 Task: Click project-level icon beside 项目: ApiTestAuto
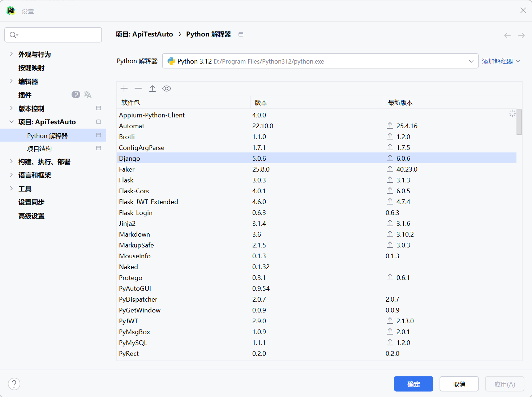[98, 122]
